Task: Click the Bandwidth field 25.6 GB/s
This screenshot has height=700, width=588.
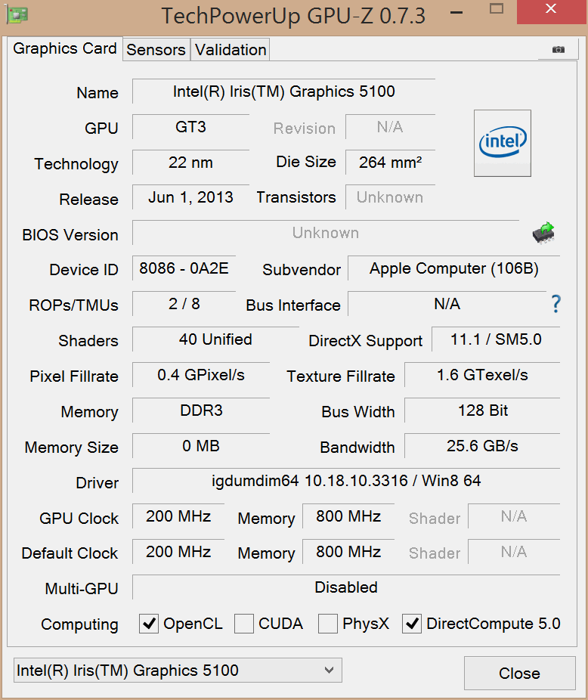Action: tap(483, 446)
